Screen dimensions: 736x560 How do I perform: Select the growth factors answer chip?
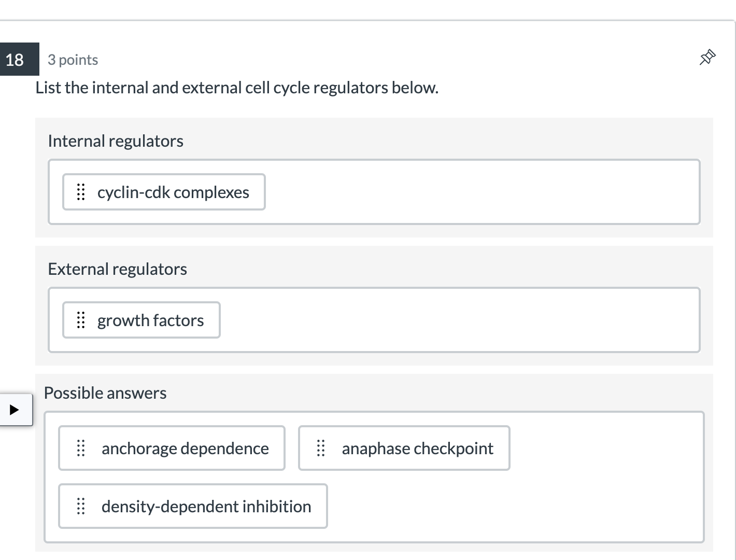click(x=150, y=320)
